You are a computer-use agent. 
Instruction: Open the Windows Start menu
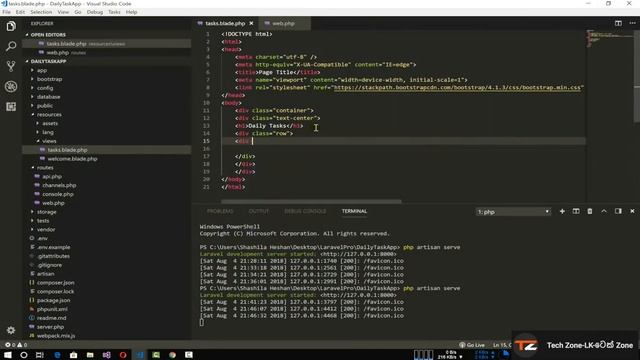point(7,355)
